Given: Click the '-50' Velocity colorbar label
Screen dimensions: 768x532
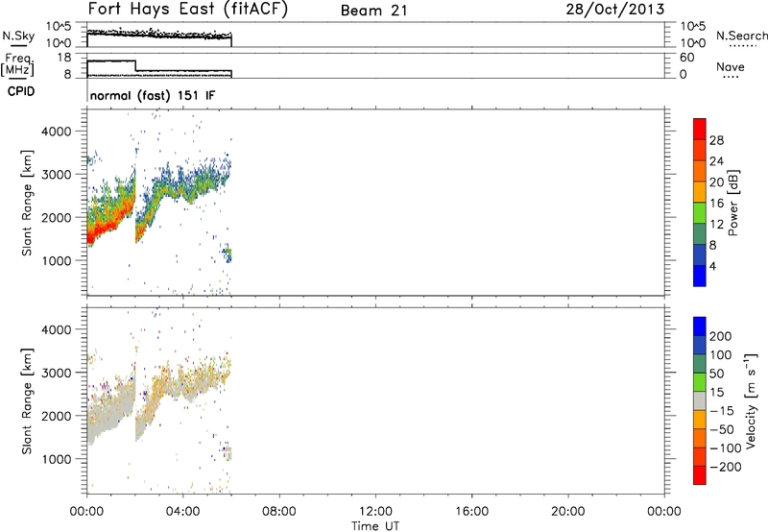Looking at the screenshot, I should point(722,429).
